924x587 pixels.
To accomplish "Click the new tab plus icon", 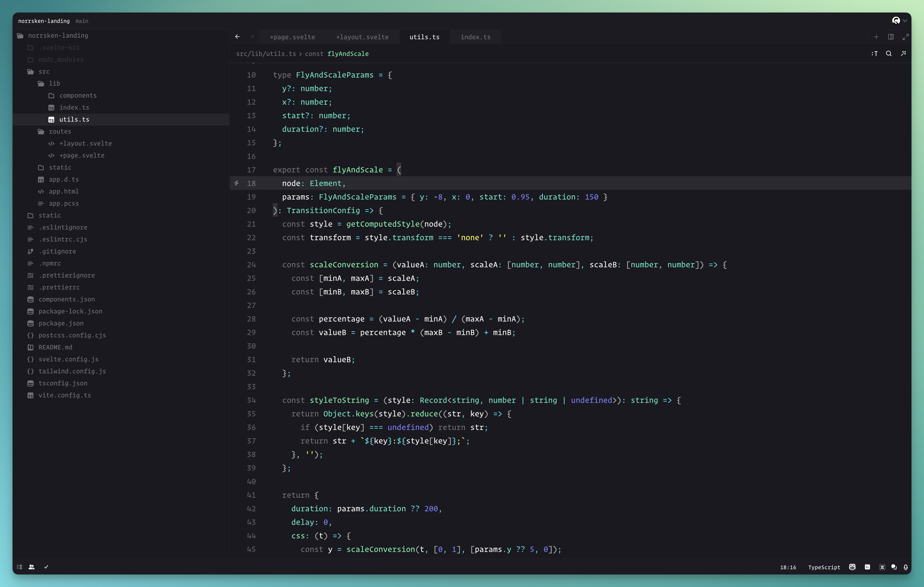I will click(x=876, y=37).
